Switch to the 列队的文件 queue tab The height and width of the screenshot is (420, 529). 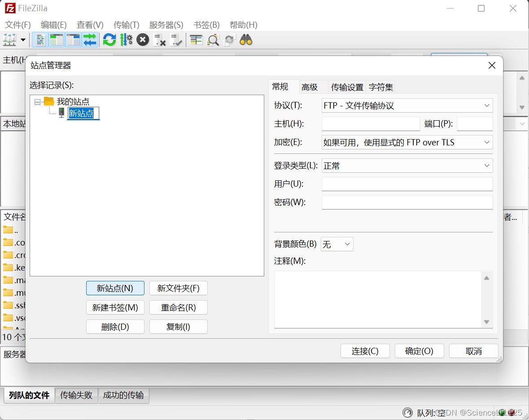tap(29, 395)
